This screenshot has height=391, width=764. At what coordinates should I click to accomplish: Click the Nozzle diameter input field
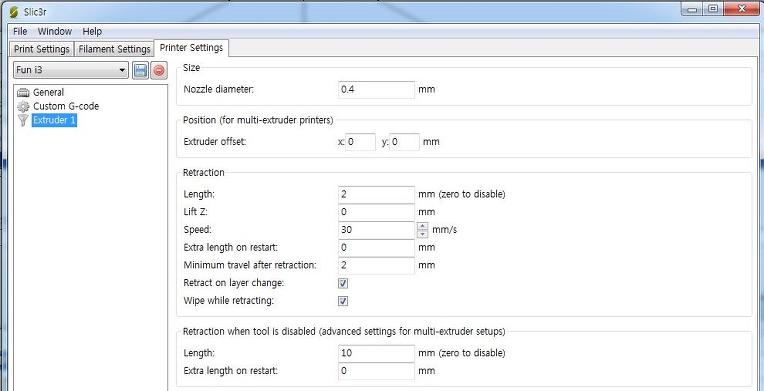[x=376, y=90]
